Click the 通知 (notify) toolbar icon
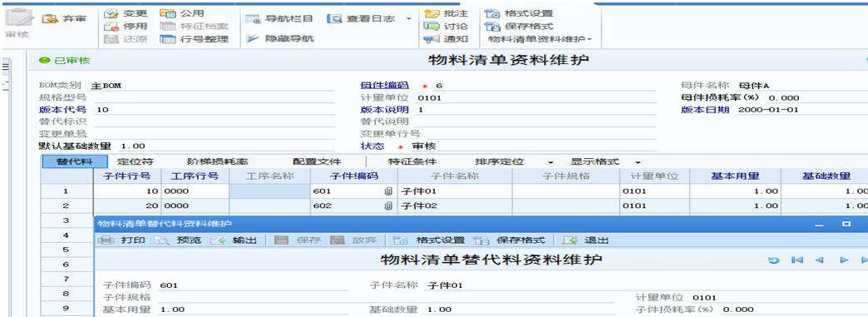The height and width of the screenshot is (317, 868). click(432, 39)
